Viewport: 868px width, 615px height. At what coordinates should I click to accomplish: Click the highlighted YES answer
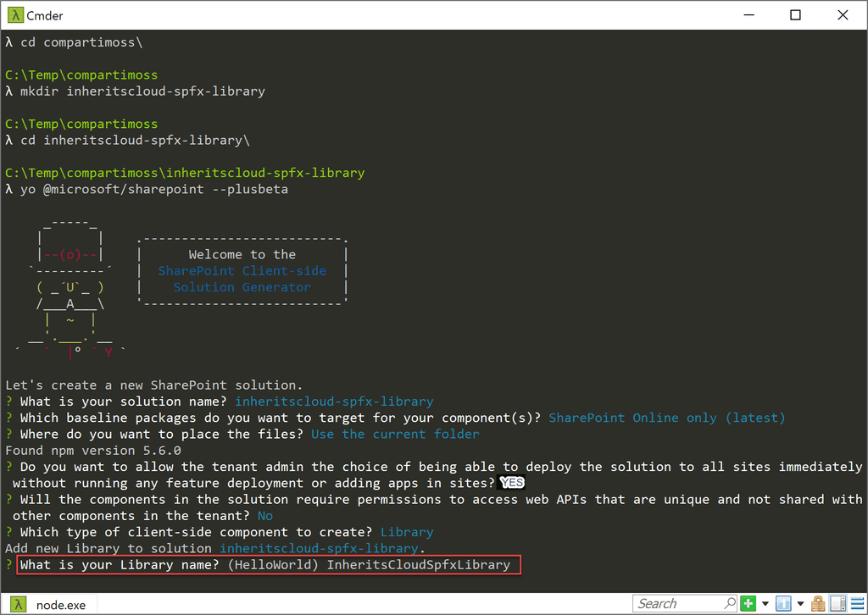tap(512, 483)
